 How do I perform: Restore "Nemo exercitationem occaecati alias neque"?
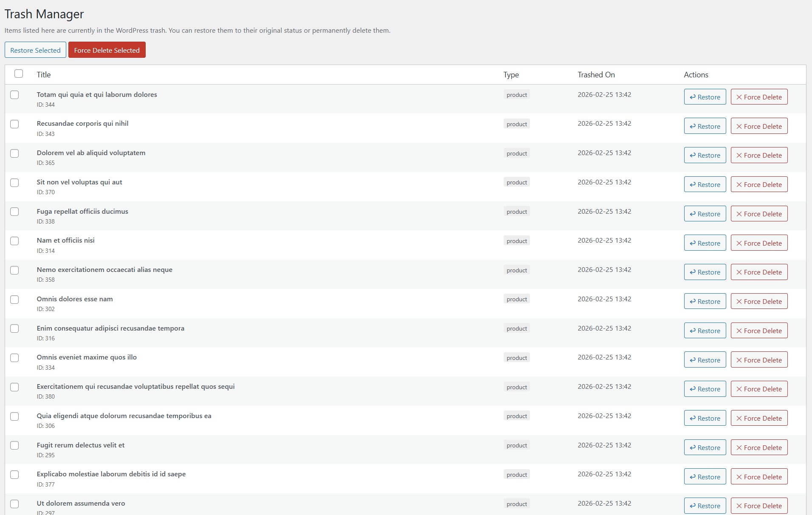[x=705, y=272]
